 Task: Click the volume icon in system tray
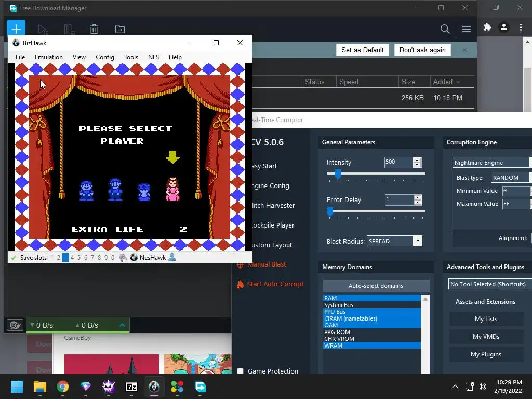pos(482,387)
